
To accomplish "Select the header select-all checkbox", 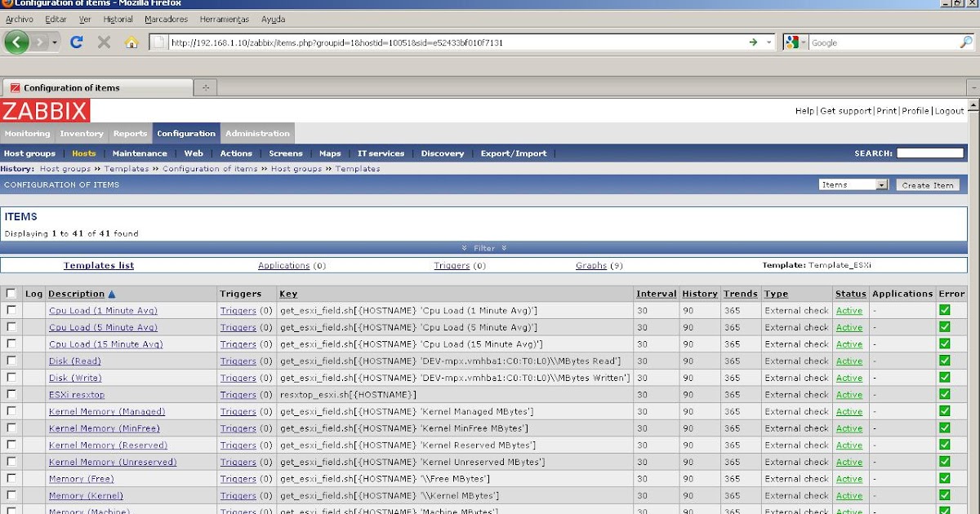I will click(x=11, y=292).
